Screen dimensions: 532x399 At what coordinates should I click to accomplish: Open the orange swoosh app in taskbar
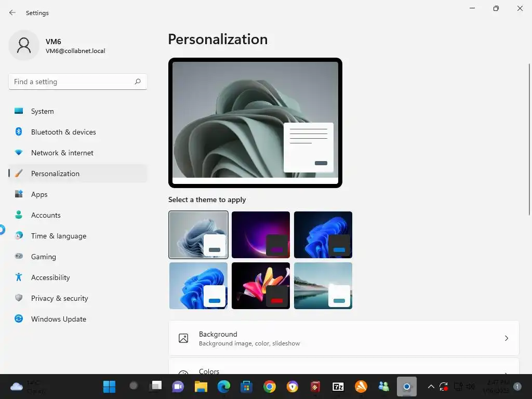coord(361,387)
